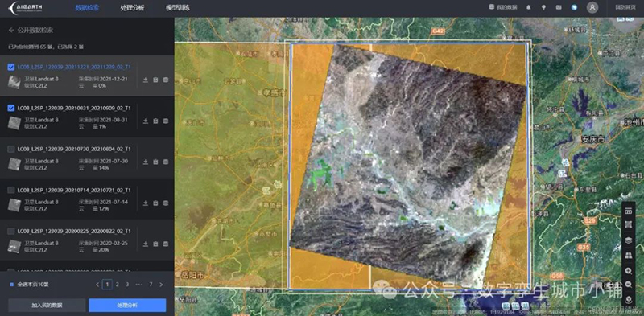Click the lightbulb tips icon in header
Screen dimensions: 644x316
tap(543, 7)
